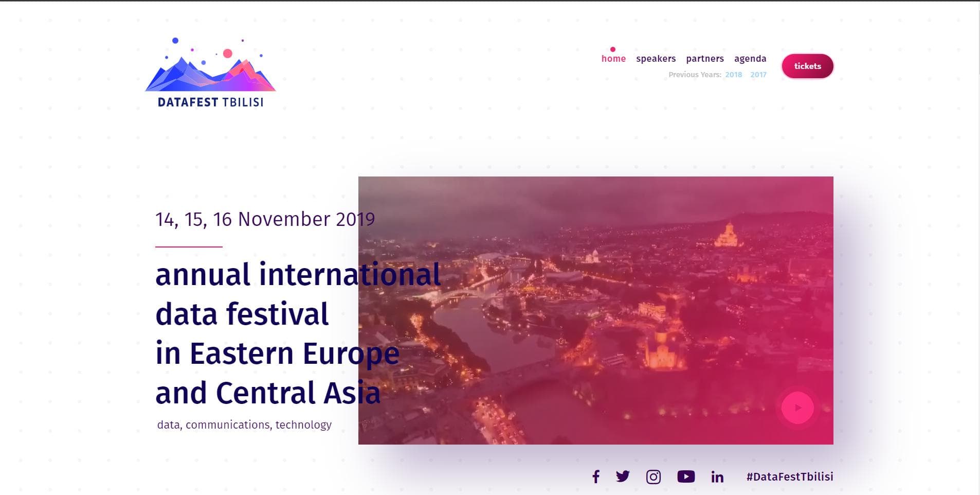Image resolution: width=980 pixels, height=495 pixels.
Task: Play the Tbilisi promo video
Action: tap(797, 408)
